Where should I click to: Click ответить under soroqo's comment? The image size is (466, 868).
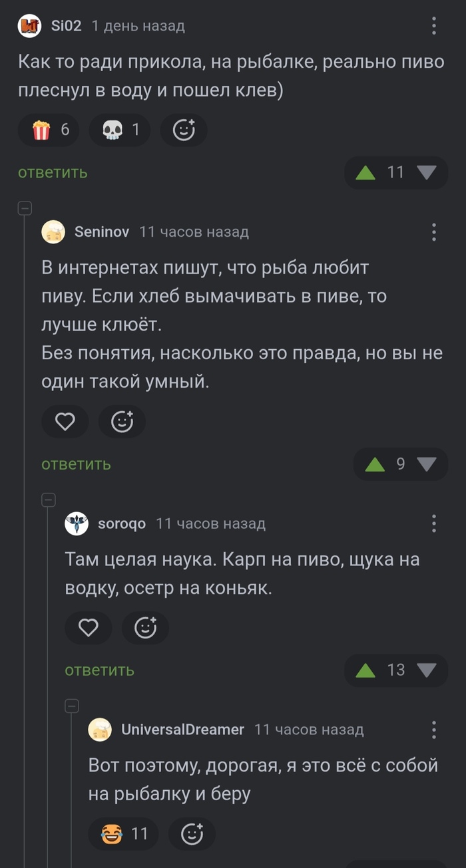[x=99, y=670]
